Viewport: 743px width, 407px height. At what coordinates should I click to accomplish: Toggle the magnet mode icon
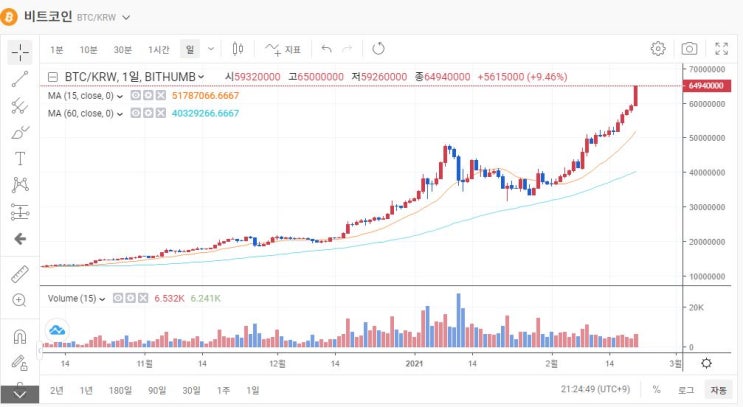(20, 337)
